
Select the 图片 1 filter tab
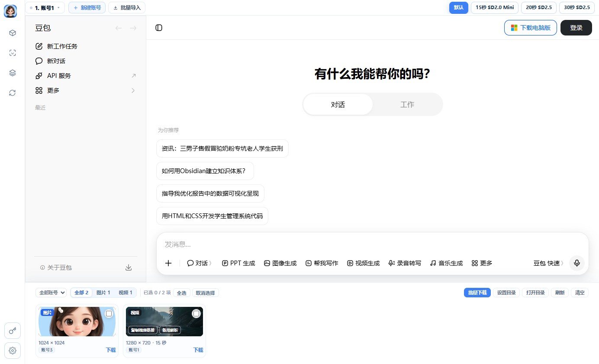click(103, 293)
